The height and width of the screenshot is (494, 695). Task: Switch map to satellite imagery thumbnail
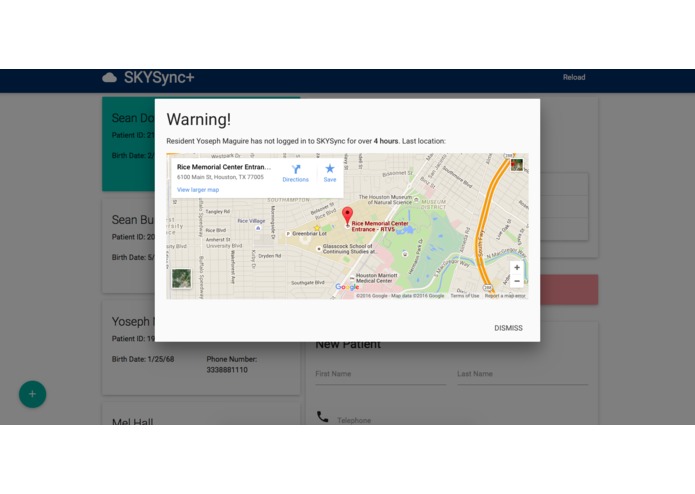point(181,279)
